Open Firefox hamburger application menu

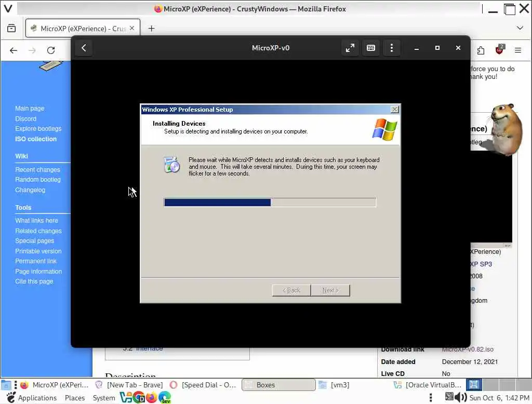pos(518,50)
